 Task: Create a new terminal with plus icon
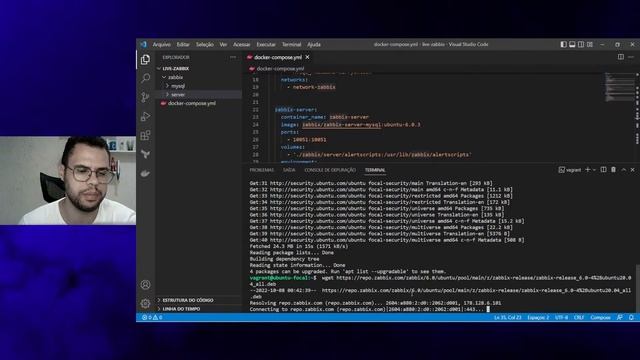(587, 170)
